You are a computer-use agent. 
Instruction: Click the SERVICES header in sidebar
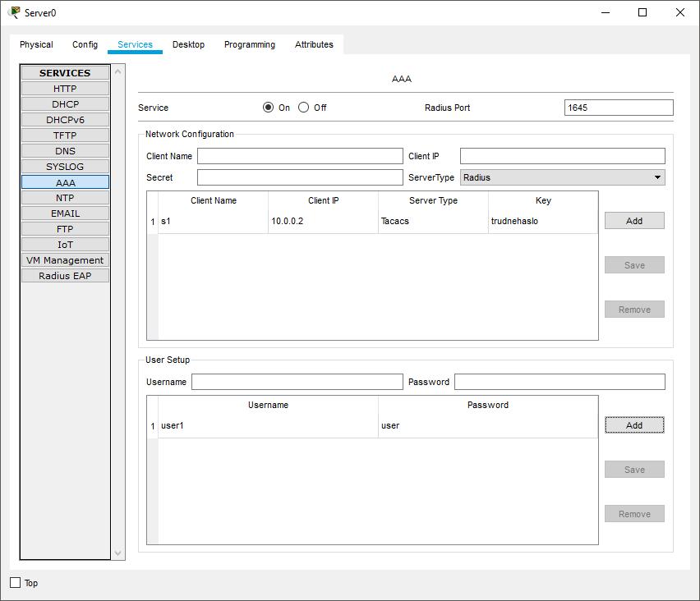(65, 73)
